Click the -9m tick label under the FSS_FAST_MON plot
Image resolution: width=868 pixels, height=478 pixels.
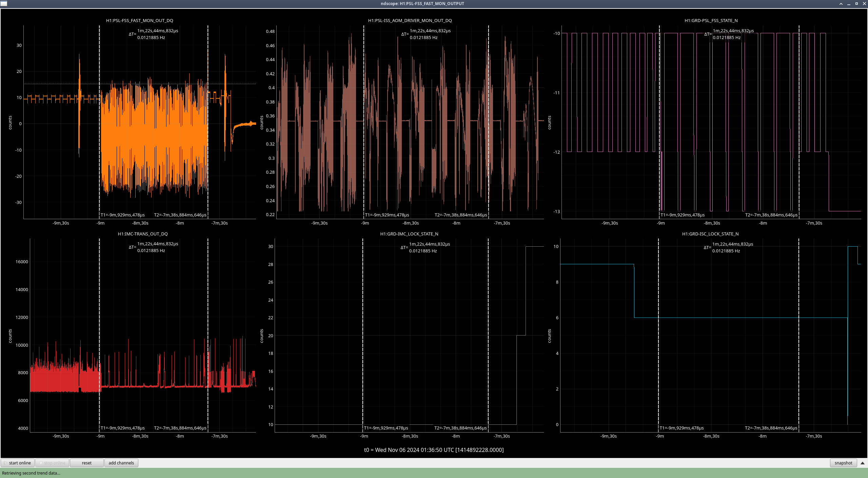pyautogui.click(x=100, y=223)
